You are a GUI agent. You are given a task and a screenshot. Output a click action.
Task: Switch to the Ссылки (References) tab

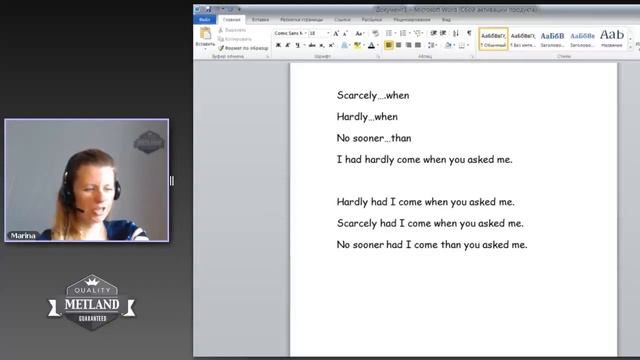[x=342, y=20]
